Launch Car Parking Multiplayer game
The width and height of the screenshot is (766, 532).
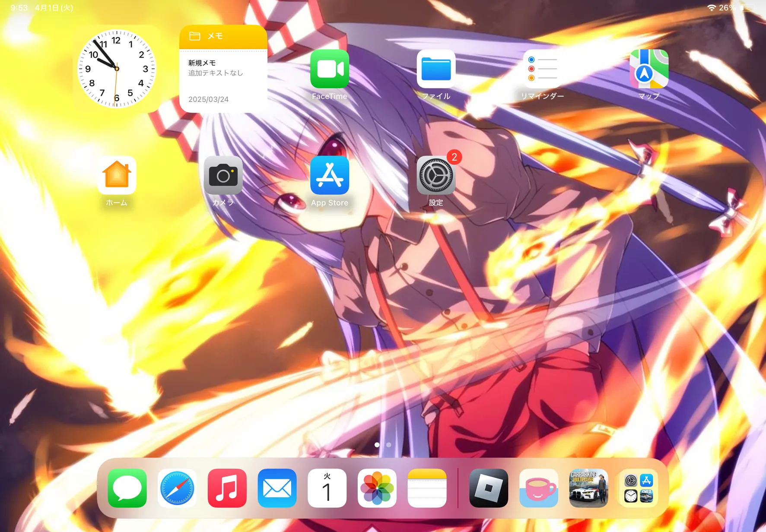click(588, 488)
